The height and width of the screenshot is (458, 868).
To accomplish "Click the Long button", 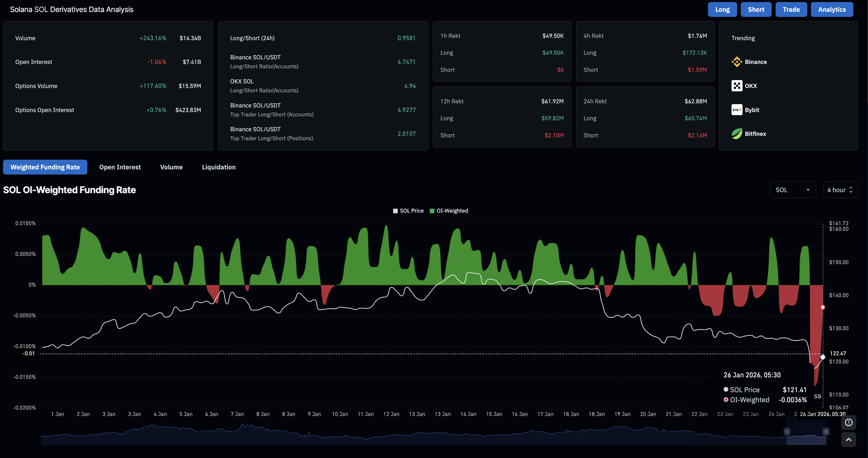I will pos(722,9).
